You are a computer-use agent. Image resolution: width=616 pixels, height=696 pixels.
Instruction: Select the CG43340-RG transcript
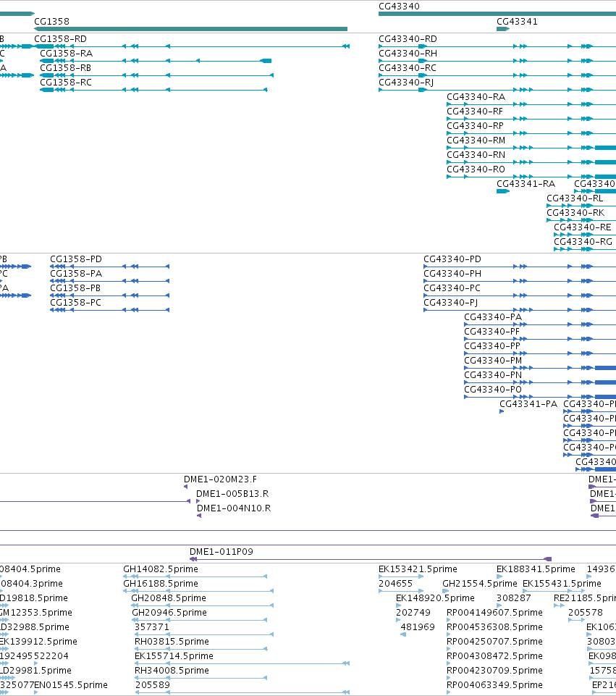583,241
